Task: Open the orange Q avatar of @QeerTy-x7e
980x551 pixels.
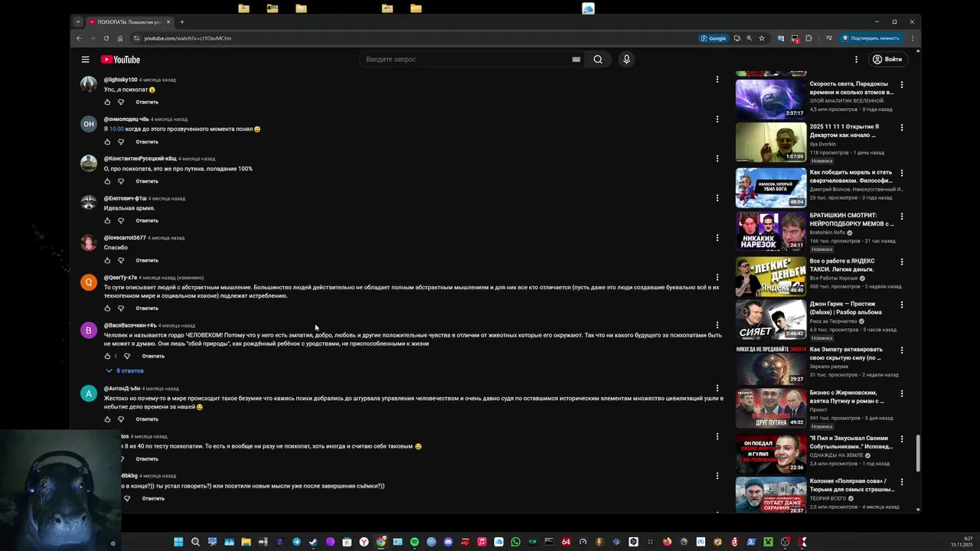Action: tap(89, 282)
